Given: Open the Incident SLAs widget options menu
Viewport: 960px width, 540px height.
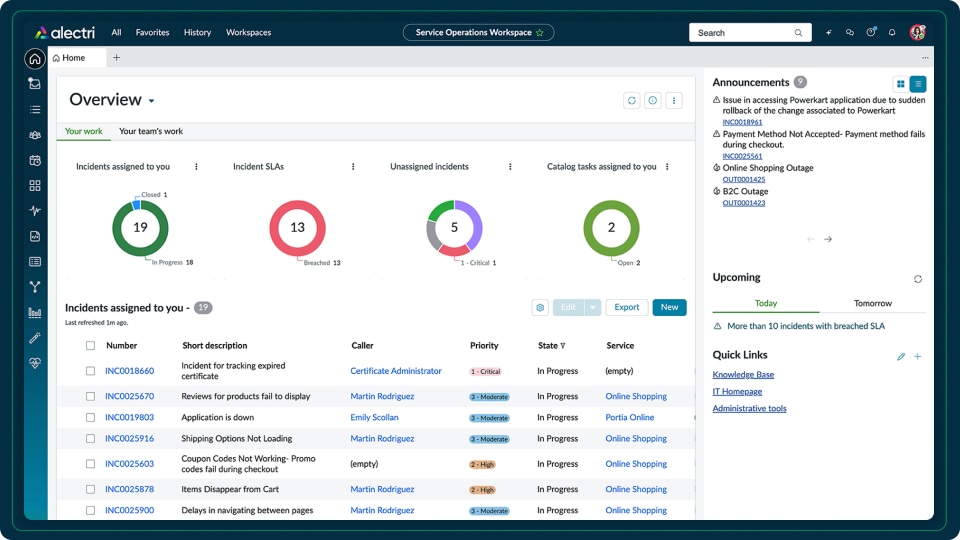Looking at the screenshot, I should [353, 167].
